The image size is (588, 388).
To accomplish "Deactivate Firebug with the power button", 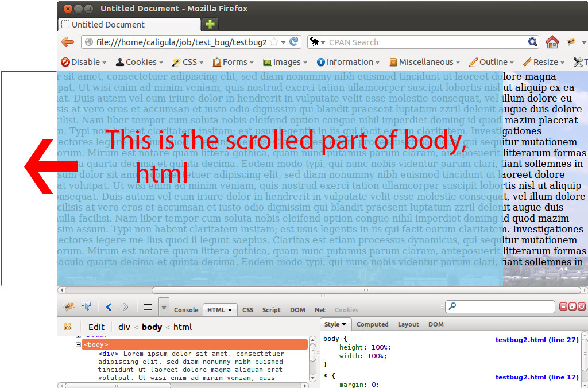I will coord(582,306).
